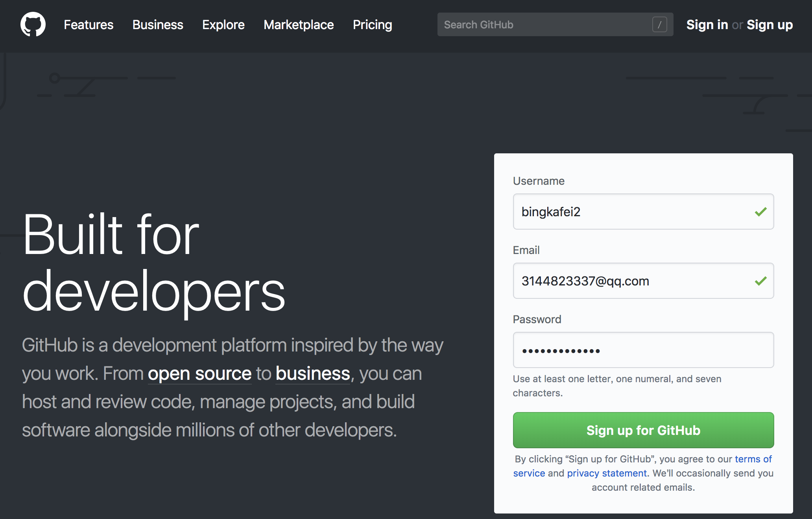Open the Features menu item
Viewport: 812px width, 519px height.
(89, 25)
